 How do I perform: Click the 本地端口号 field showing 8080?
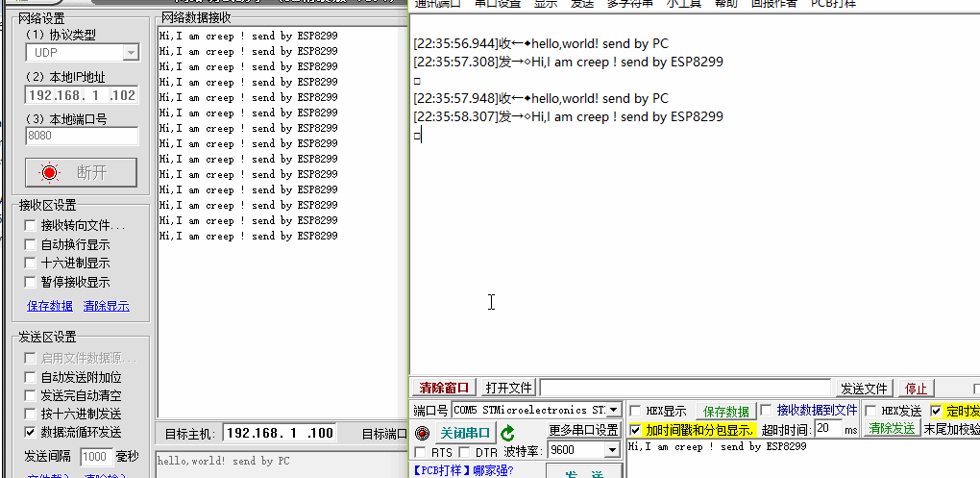click(82, 136)
